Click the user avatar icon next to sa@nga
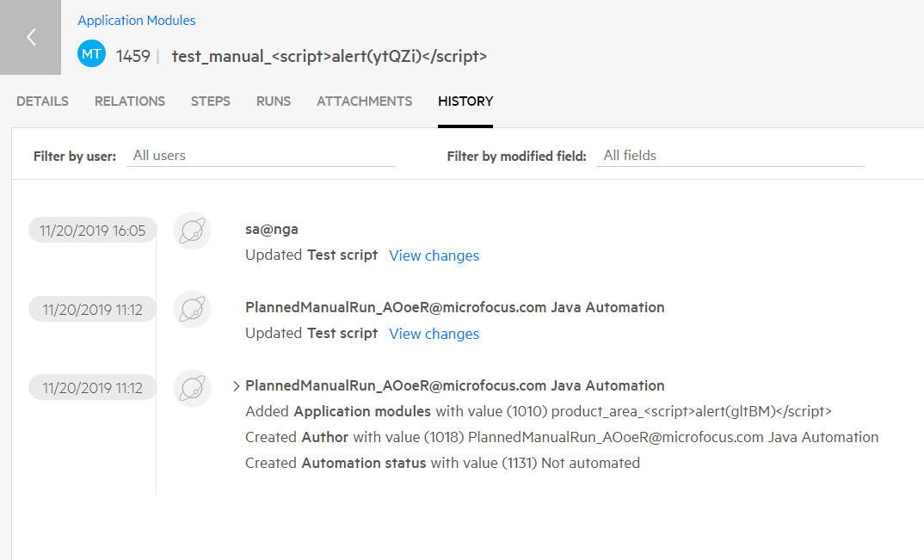 click(x=192, y=231)
